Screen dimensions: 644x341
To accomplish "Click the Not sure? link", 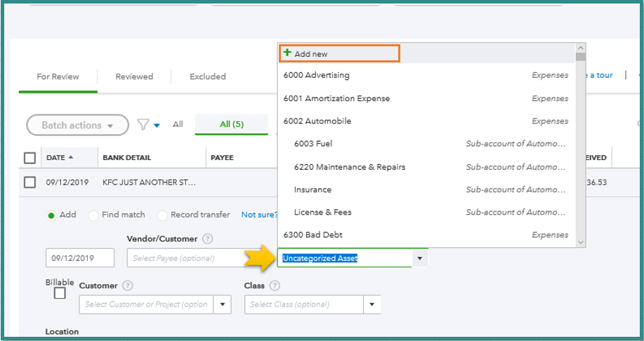I will [x=258, y=215].
